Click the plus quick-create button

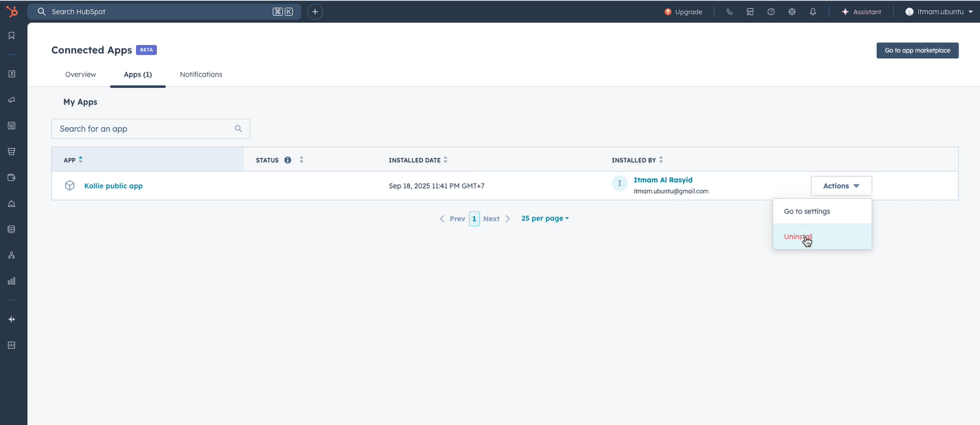click(x=315, y=11)
